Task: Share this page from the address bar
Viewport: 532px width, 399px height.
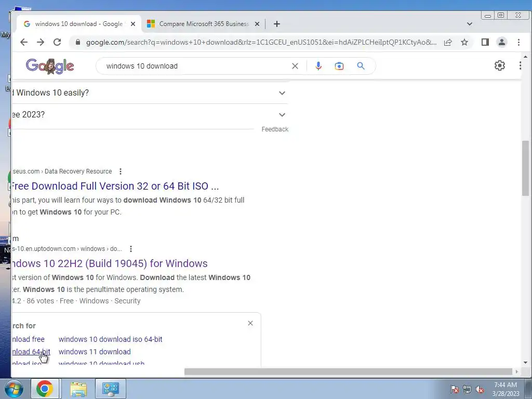Action: coord(448,42)
